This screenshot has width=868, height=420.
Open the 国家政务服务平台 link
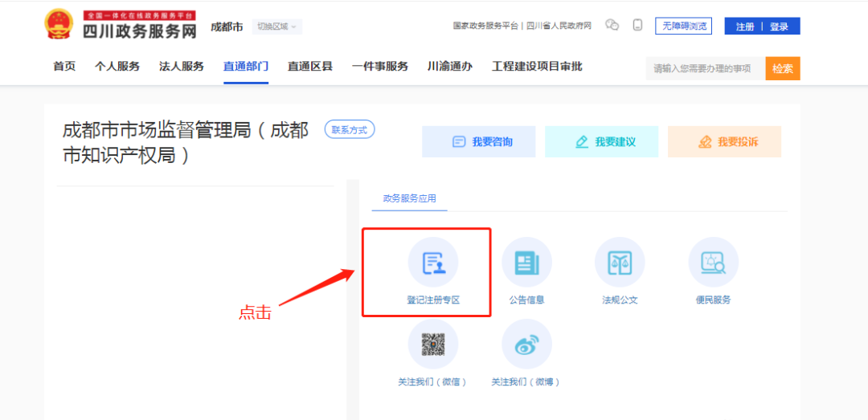point(485,26)
